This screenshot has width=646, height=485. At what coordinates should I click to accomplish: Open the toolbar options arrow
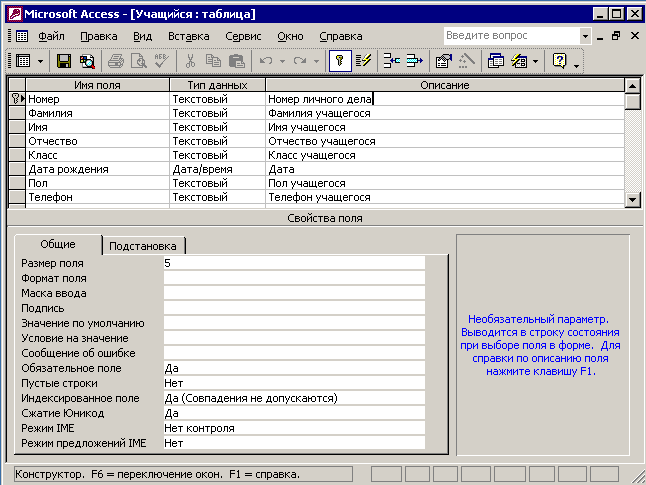click(576, 65)
